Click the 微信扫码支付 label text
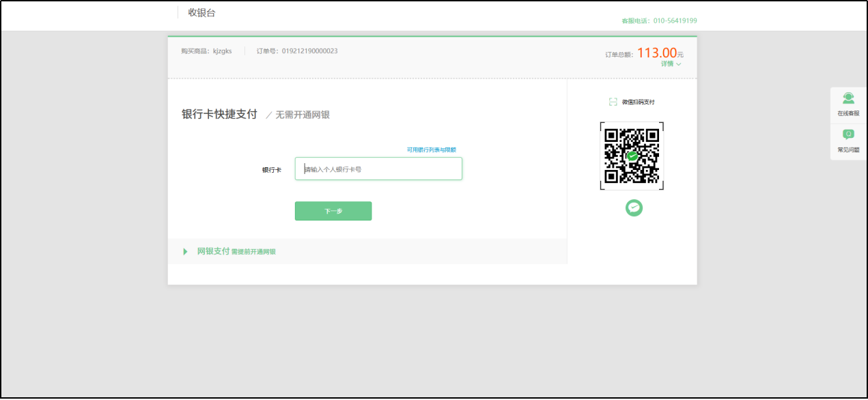Screen dimensions: 868x400 (x=638, y=102)
